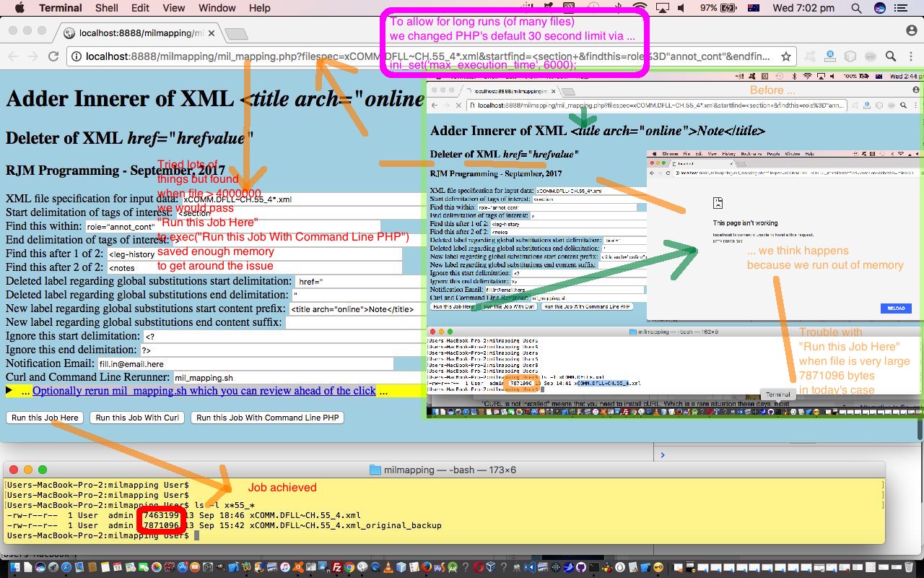924x578 pixels.
Task: Click Run this Job With Command Line PHP
Action: 267,418
